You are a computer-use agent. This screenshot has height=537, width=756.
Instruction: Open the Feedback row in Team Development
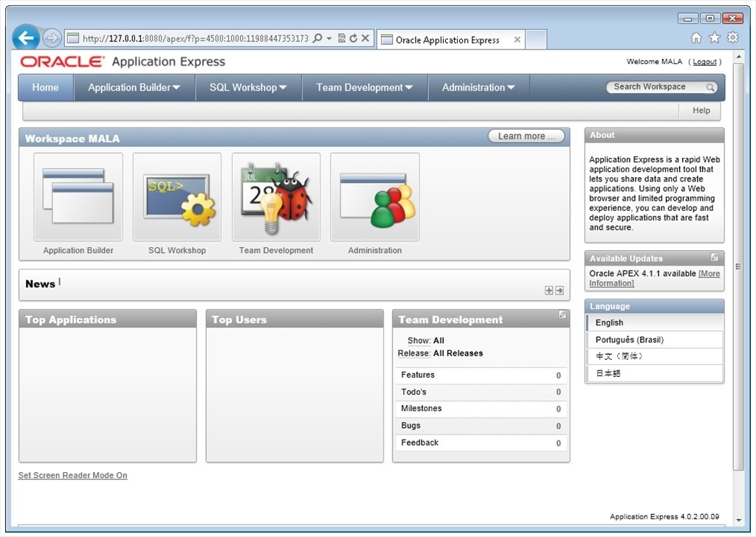pyautogui.click(x=481, y=443)
